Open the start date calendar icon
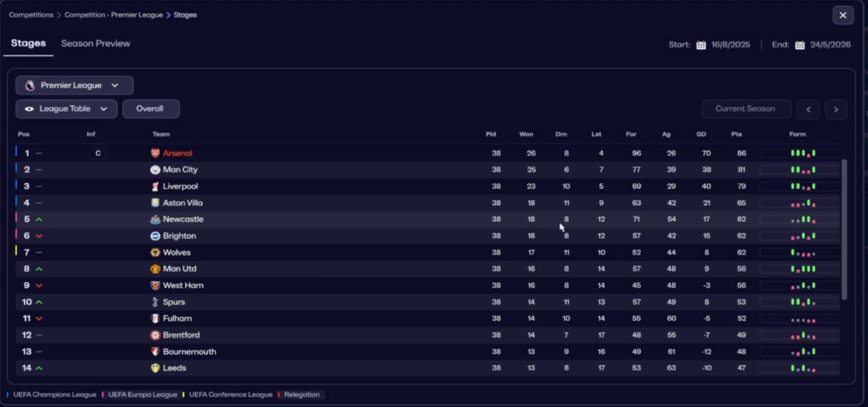 pyautogui.click(x=701, y=45)
